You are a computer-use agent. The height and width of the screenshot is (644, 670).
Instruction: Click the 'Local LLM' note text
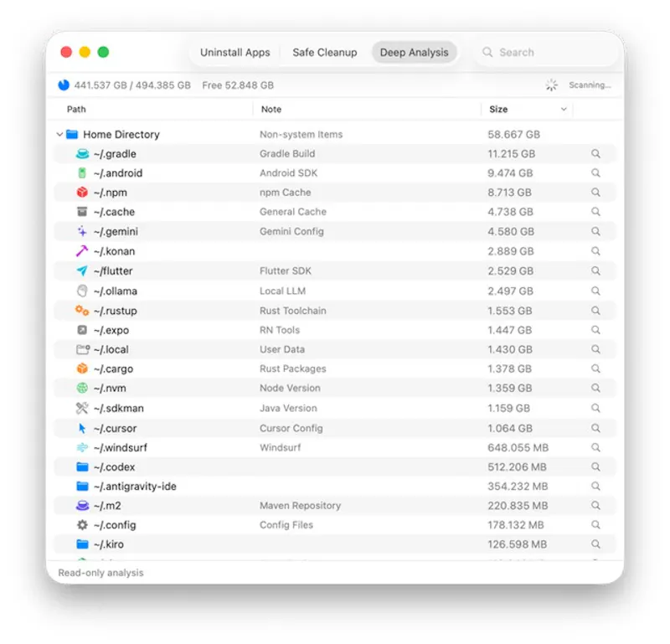pos(282,291)
